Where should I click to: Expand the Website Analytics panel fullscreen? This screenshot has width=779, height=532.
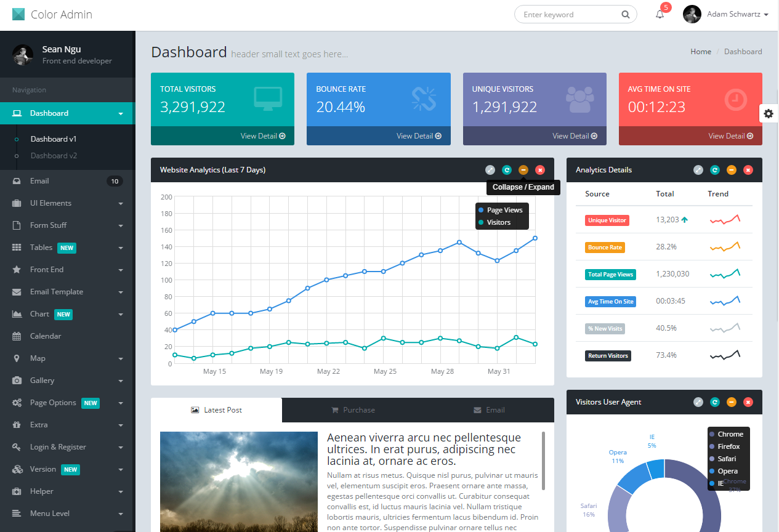pos(490,170)
